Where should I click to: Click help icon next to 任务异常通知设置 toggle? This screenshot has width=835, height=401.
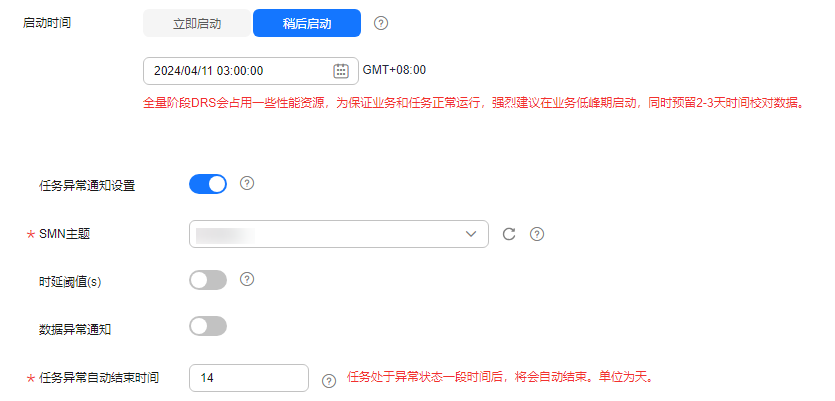tap(247, 183)
